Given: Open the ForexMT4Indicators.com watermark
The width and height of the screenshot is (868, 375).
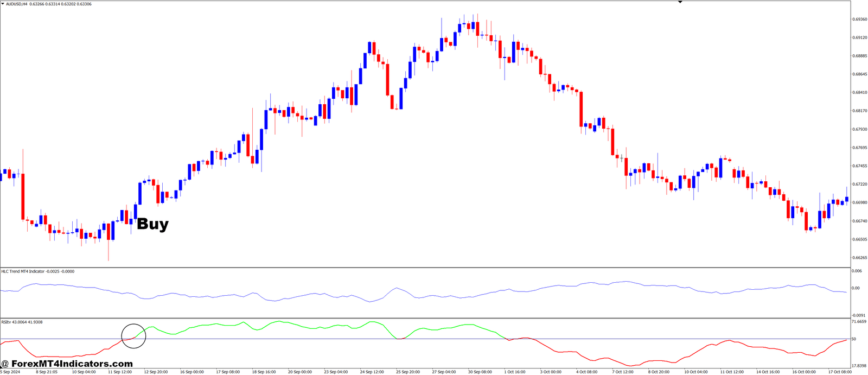Looking at the screenshot, I should (x=67, y=364).
